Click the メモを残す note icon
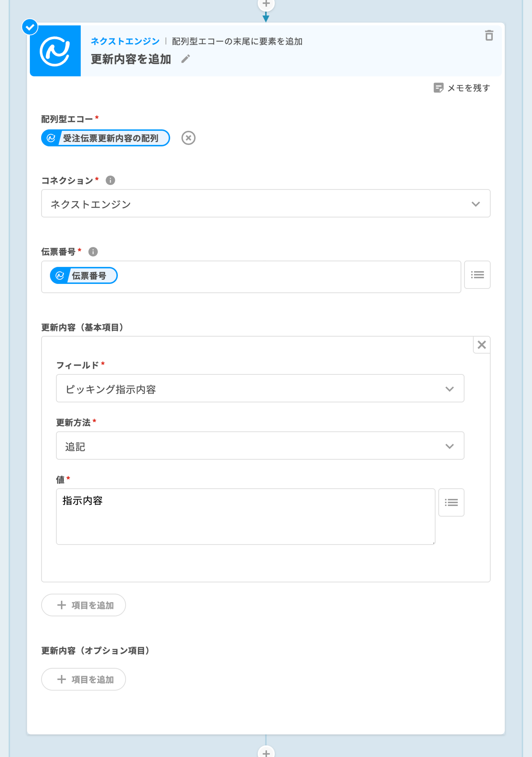Screen dimensions: 532x757 click(x=438, y=88)
